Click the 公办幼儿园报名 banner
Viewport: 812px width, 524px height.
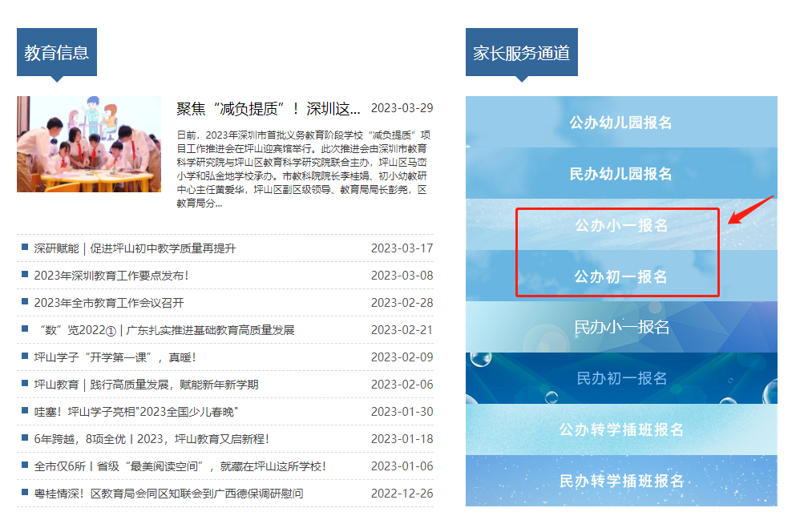[x=621, y=123]
